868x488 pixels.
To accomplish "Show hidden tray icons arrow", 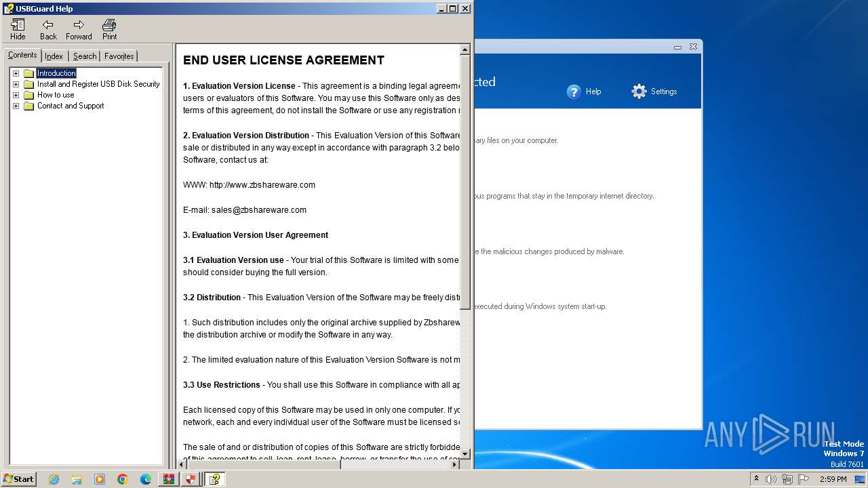I will pos(756,479).
